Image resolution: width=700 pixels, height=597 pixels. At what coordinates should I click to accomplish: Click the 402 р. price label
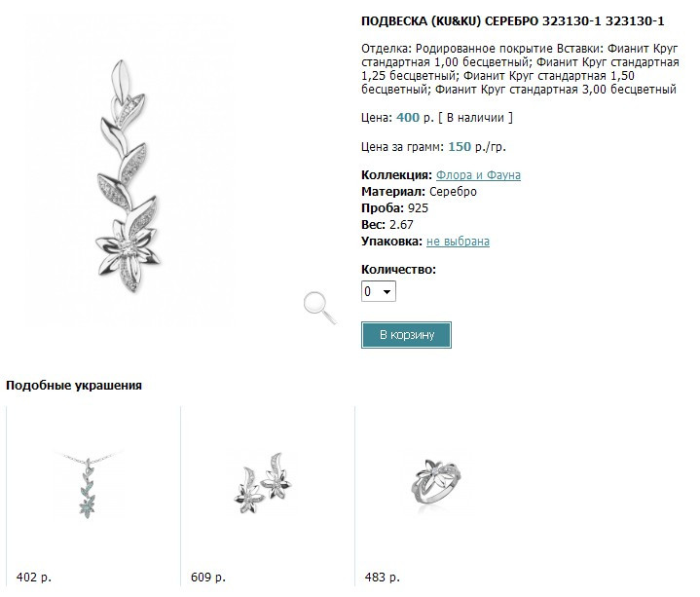pyautogui.click(x=34, y=577)
